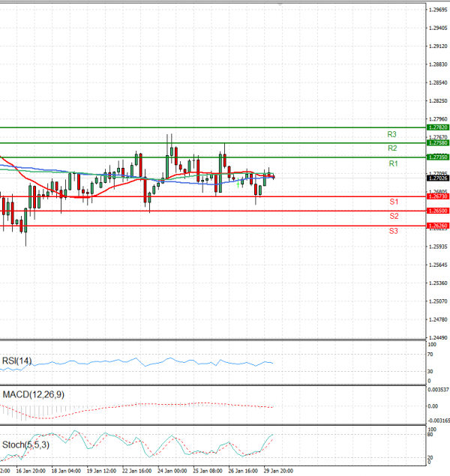The height and width of the screenshot is (476, 450).
Task: Click the 25 Jan 08:00 time label
Action: [x=208, y=471]
